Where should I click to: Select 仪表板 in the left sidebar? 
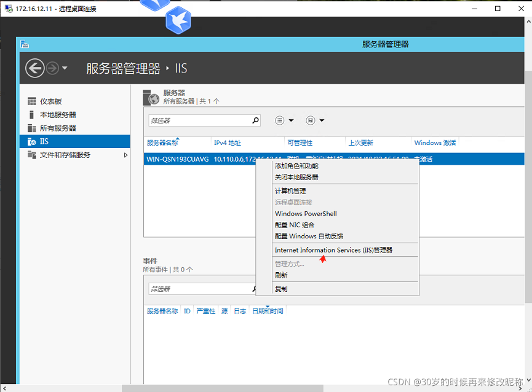pos(51,101)
